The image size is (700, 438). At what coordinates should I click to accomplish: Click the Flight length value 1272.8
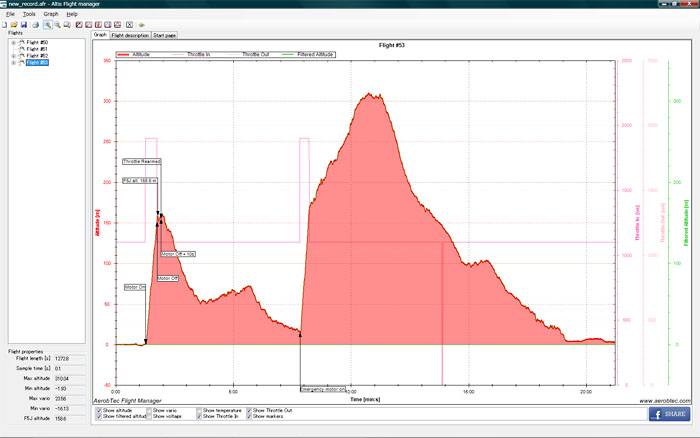pos(62,359)
